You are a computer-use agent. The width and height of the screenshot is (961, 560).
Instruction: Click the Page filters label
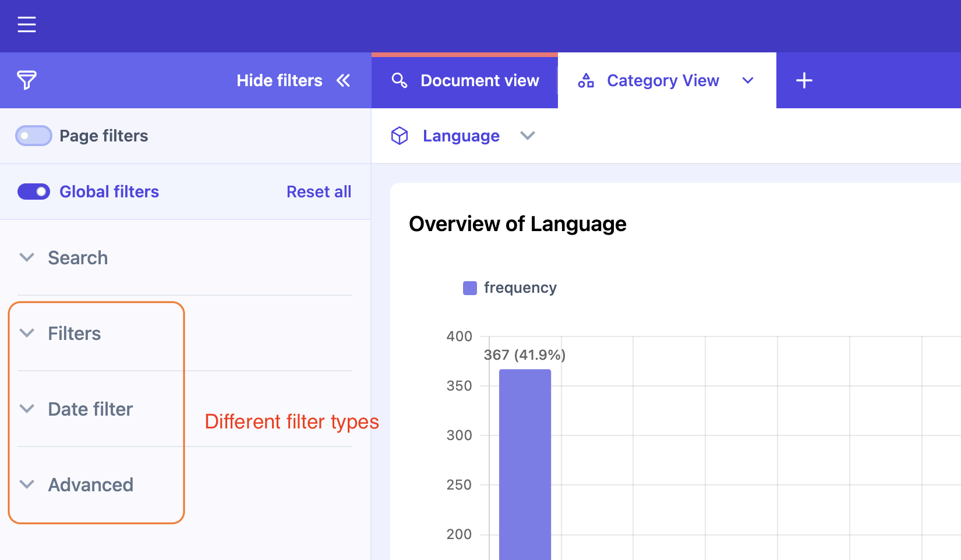[x=104, y=136]
